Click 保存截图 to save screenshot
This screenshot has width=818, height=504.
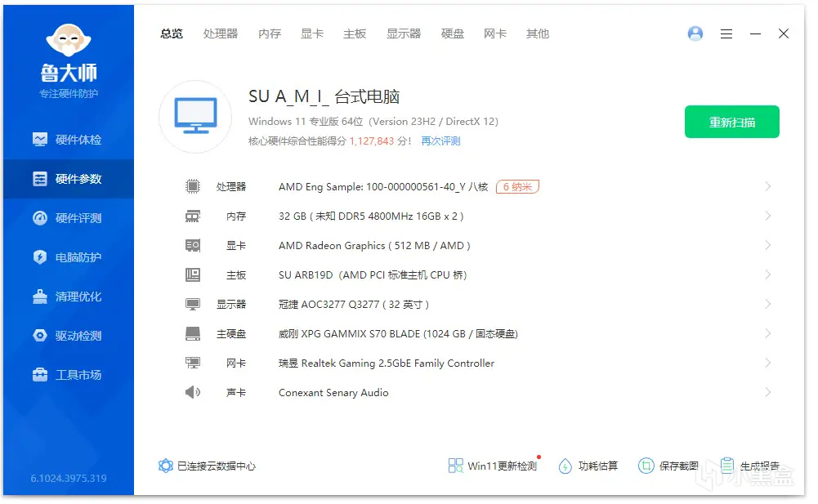coord(668,466)
